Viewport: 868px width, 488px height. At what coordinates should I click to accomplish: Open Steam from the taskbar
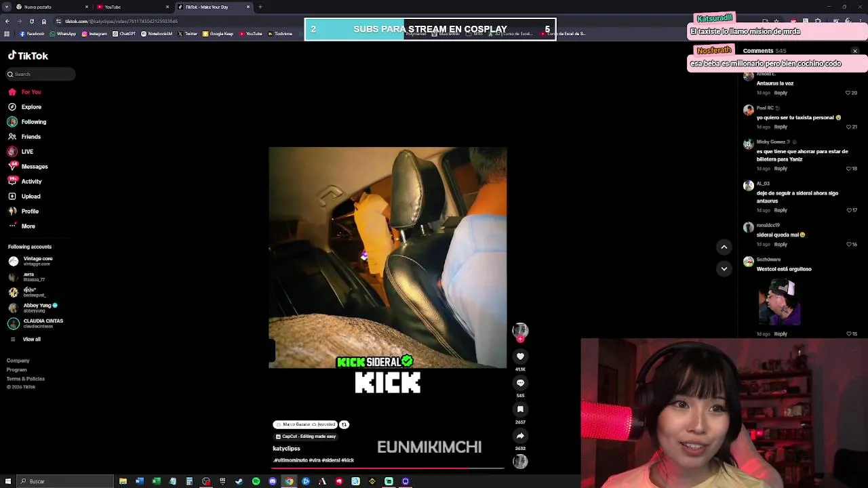click(239, 481)
